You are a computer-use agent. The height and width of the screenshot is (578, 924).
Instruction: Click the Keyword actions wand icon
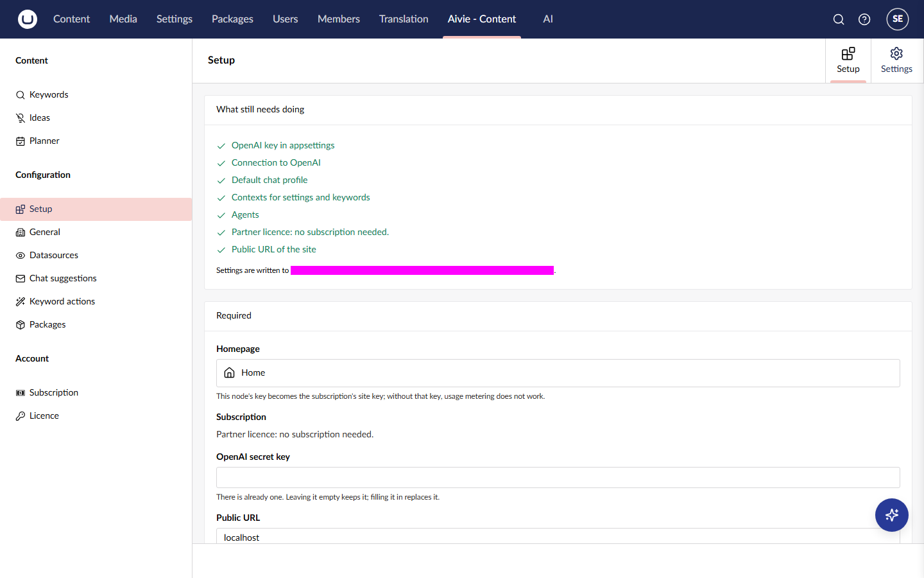tap(21, 302)
